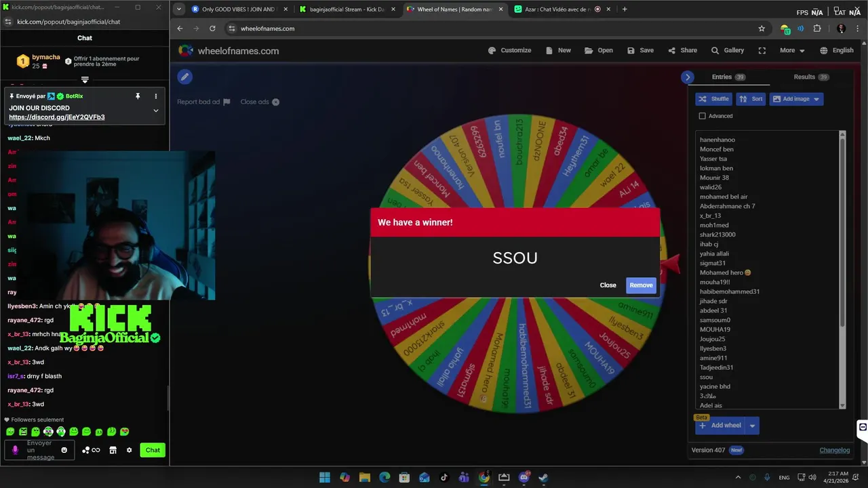This screenshot has width=868, height=488.
Task: Send message with green Chat button
Action: click(x=153, y=450)
